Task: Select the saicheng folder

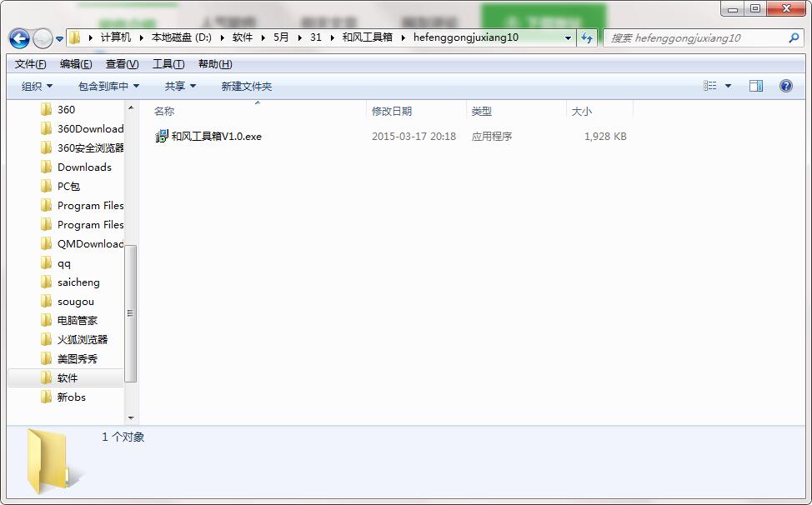Action: coord(78,282)
